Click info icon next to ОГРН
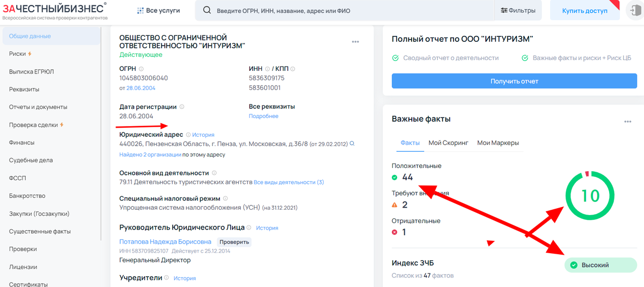644x287 pixels. click(x=141, y=69)
